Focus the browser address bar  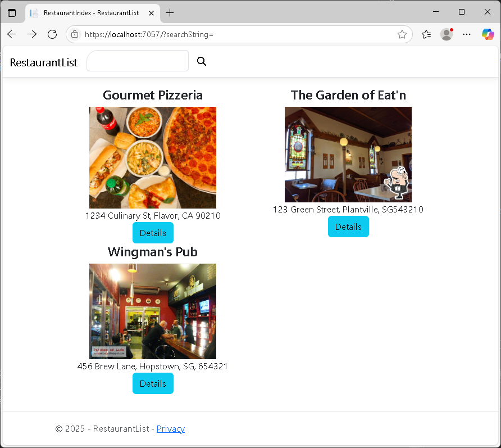pos(239,34)
